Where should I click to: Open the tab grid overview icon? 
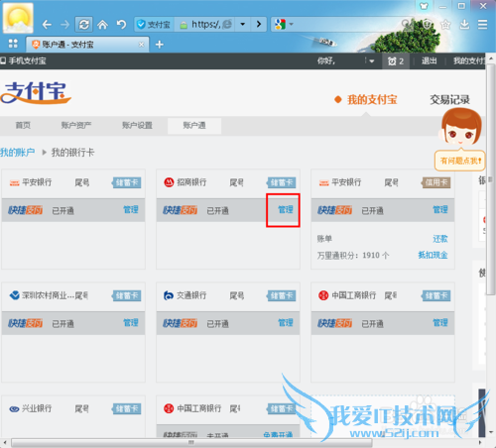tap(13, 44)
